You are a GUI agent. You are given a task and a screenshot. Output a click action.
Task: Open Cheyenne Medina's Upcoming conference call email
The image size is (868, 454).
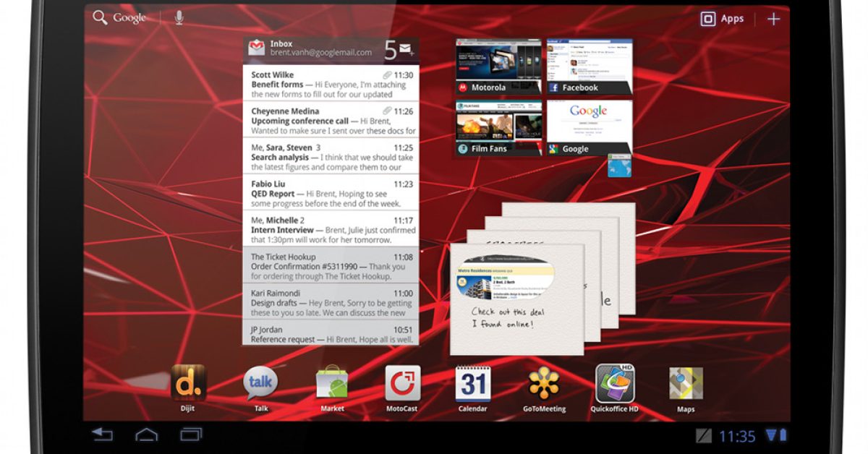pyautogui.click(x=331, y=121)
